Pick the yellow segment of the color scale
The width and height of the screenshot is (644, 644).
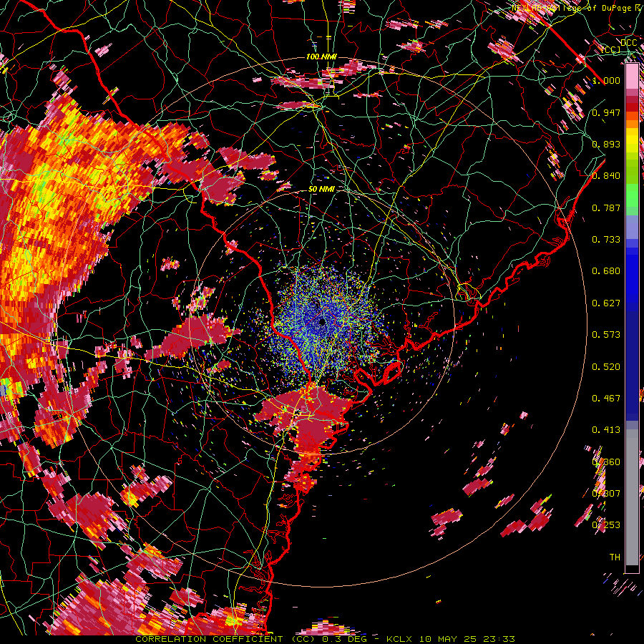(x=632, y=140)
